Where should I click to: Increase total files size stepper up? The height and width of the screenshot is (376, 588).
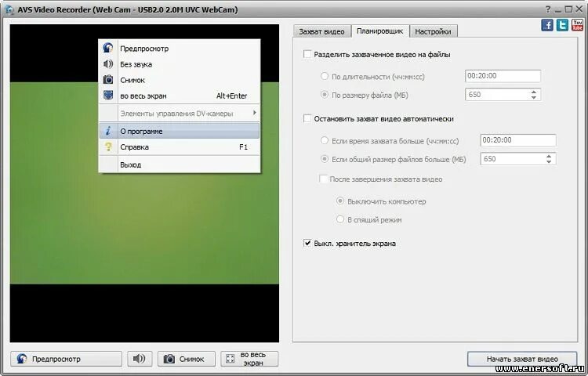coord(549,156)
